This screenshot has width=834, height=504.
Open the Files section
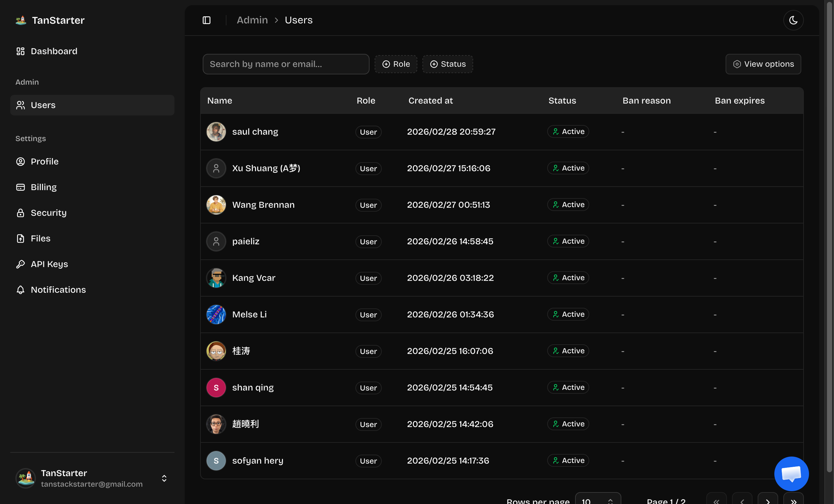coord(40,239)
